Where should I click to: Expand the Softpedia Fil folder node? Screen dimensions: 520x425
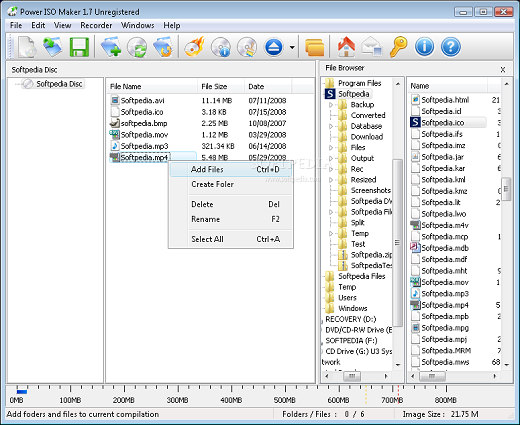point(331,212)
